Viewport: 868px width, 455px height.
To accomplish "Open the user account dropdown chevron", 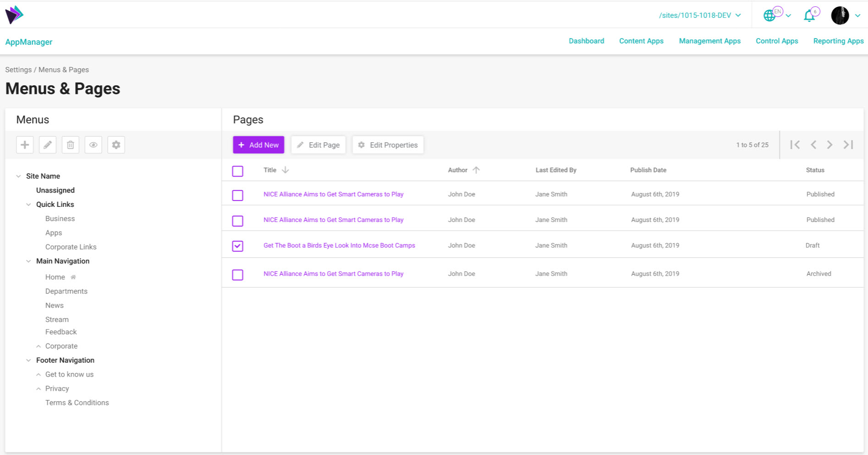I will click(x=857, y=16).
